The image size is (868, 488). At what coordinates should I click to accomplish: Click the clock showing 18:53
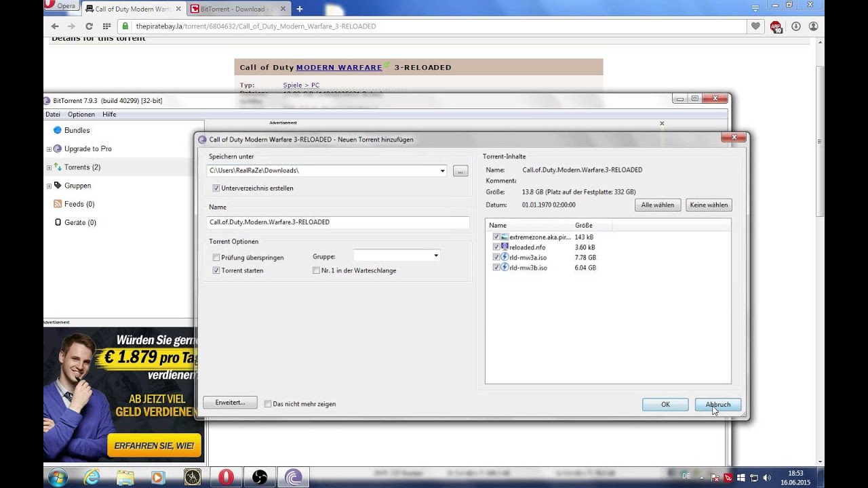click(x=795, y=473)
